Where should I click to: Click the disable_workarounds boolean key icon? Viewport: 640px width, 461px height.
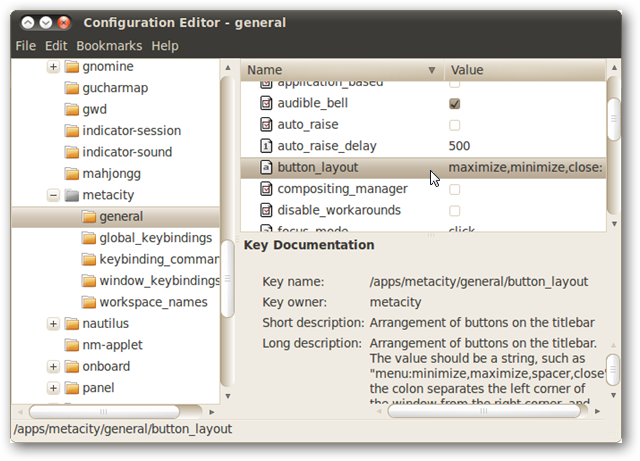coord(266,210)
